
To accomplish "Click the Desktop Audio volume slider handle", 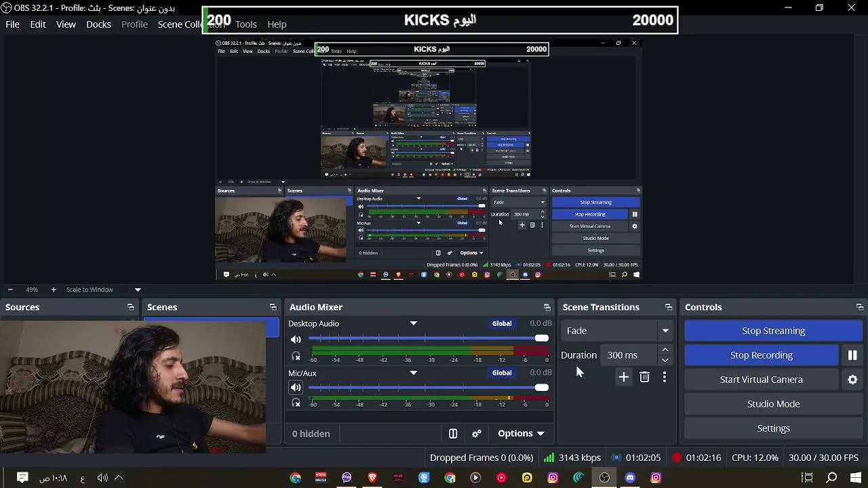I will pos(541,338).
